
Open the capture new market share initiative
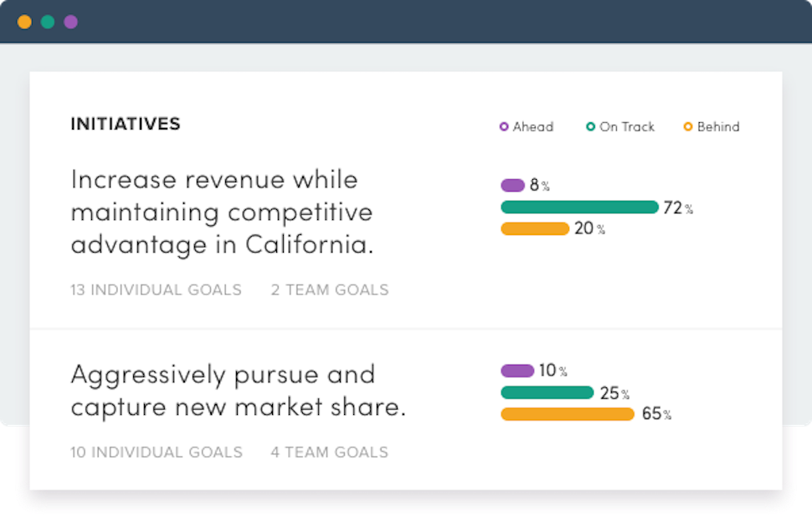238,390
